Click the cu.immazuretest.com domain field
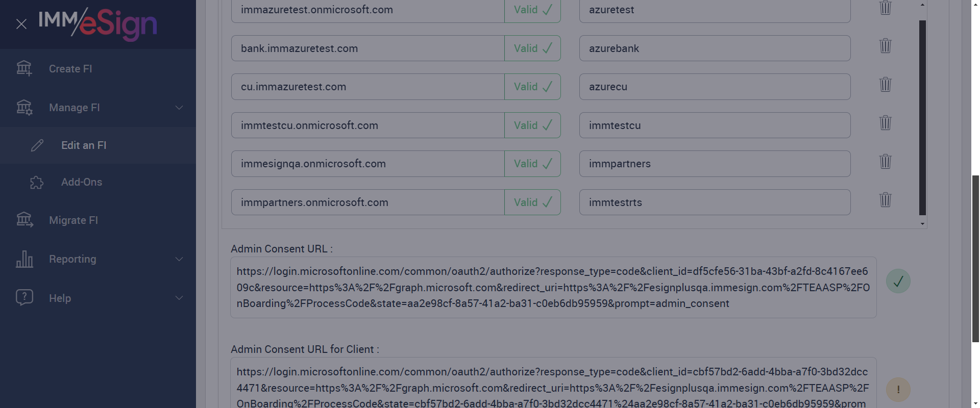 click(x=367, y=87)
